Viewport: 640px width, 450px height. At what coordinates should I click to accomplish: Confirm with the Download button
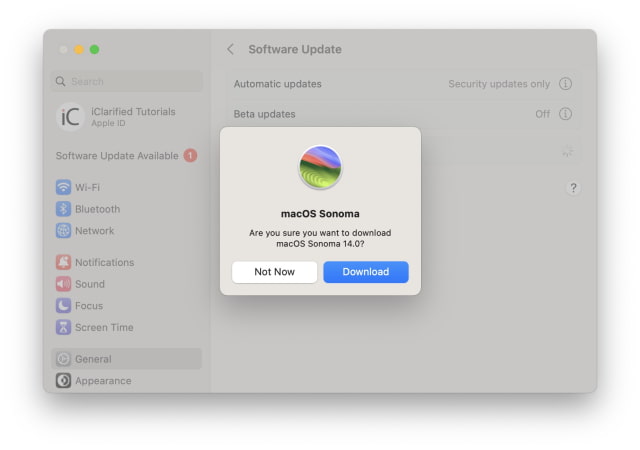pos(365,272)
